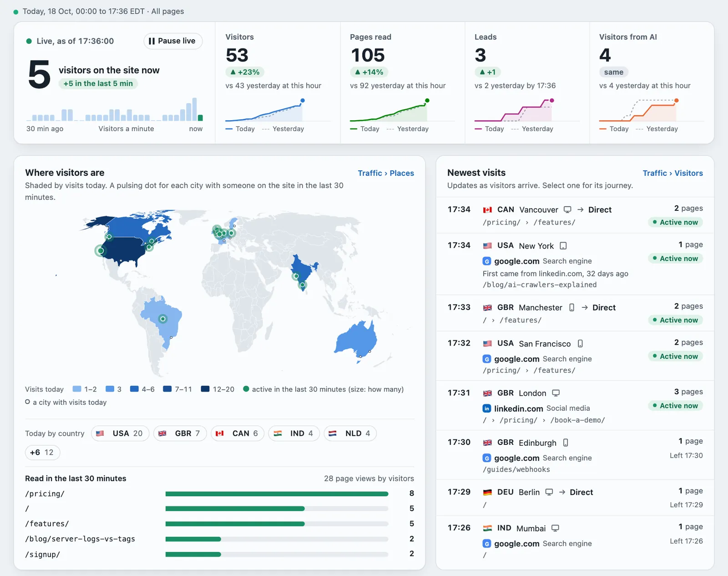Expand the +6 more countries chip

coord(42,453)
